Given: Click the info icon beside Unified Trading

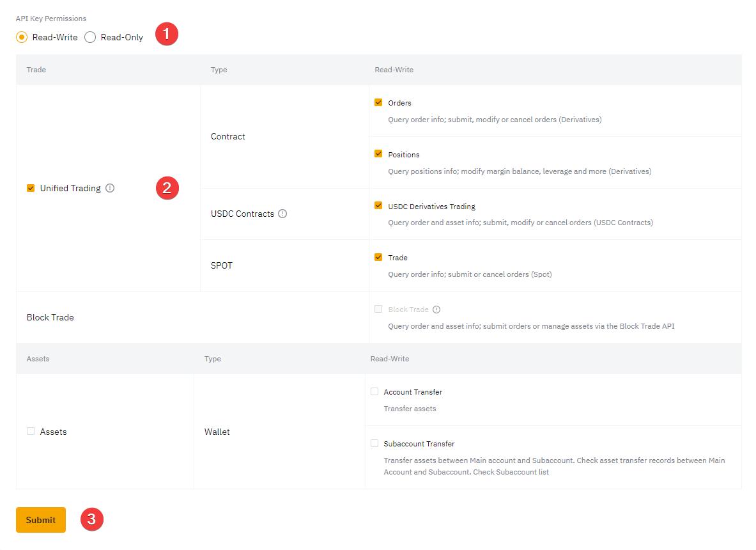Looking at the screenshot, I should pyautogui.click(x=110, y=188).
